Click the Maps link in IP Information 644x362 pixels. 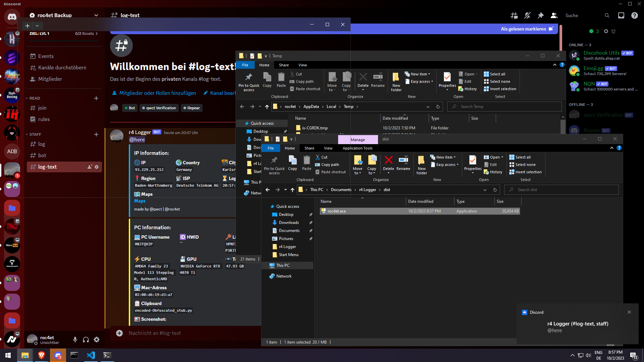pos(140,201)
